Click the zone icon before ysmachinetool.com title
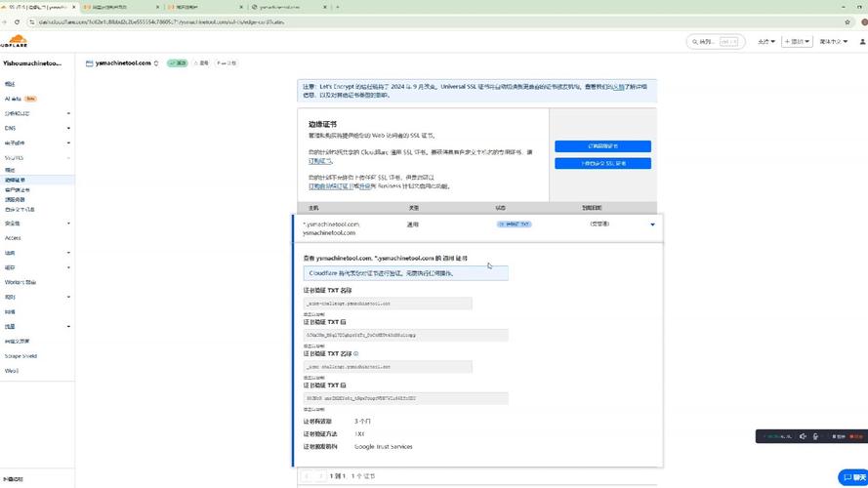Image resolution: width=868 pixels, height=488 pixels. click(89, 63)
